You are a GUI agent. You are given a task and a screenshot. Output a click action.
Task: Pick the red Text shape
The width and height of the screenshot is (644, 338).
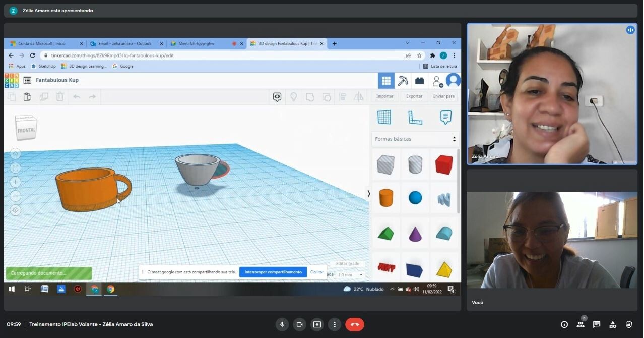(x=387, y=267)
